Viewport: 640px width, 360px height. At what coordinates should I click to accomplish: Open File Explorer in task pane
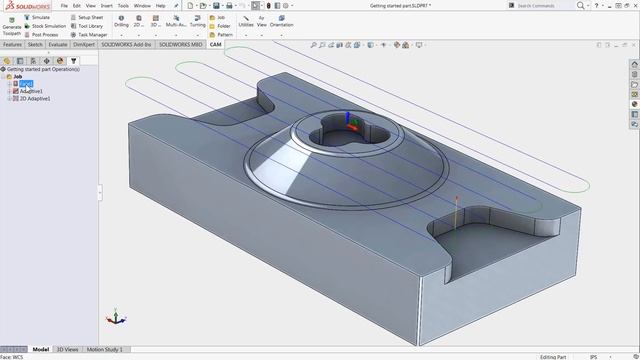634,84
